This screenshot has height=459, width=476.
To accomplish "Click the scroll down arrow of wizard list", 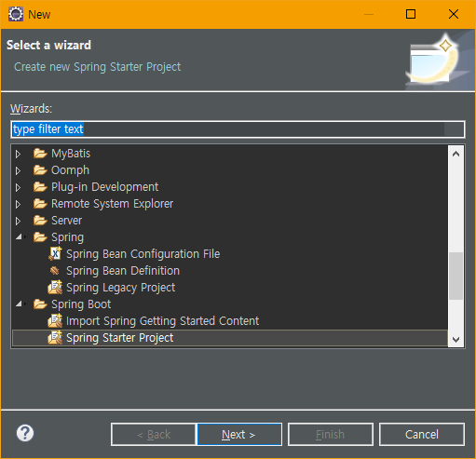I will pos(456,339).
